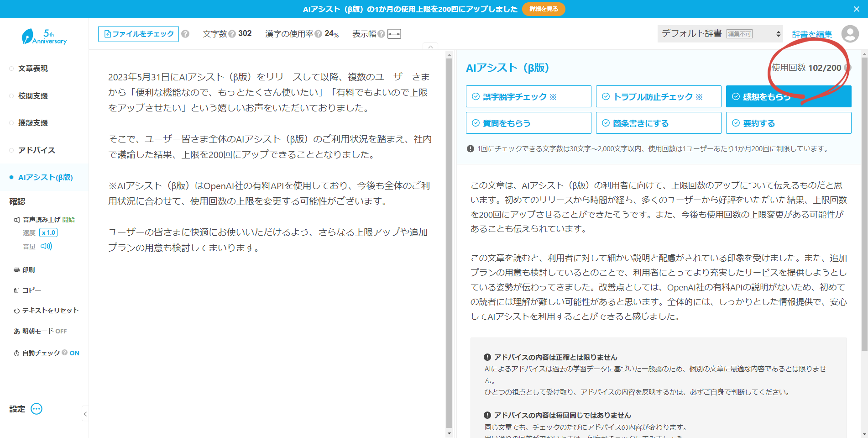The image size is (868, 438).
Task: Click 詳細を見る in the top banner
Action: coord(544,9)
